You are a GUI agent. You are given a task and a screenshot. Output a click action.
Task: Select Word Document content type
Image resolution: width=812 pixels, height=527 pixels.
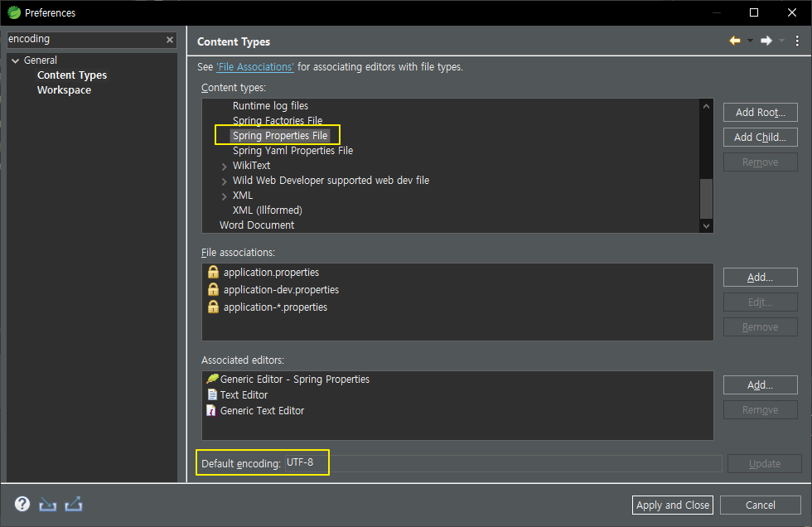(x=257, y=225)
